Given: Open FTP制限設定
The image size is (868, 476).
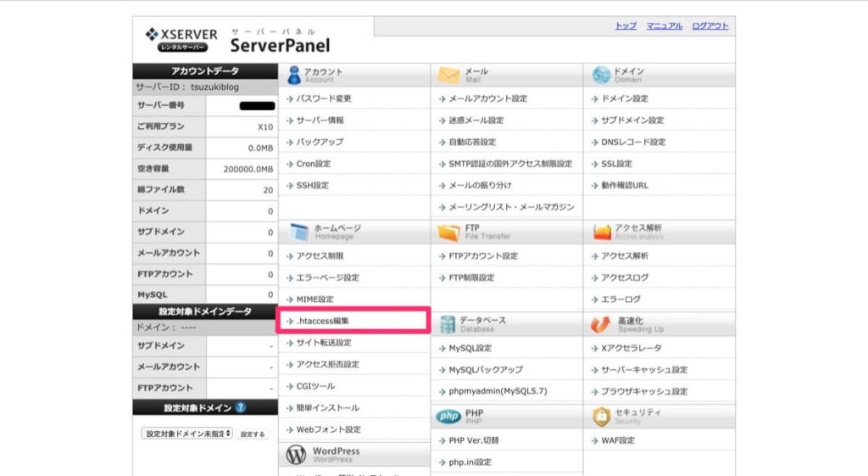Looking at the screenshot, I should [471, 277].
